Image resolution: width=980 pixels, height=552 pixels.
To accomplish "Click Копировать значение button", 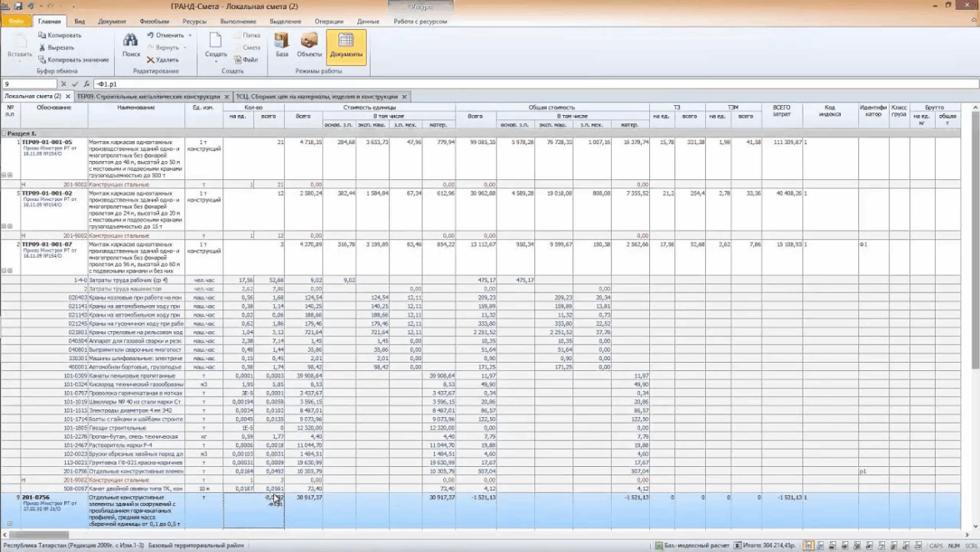I will coord(72,60).
